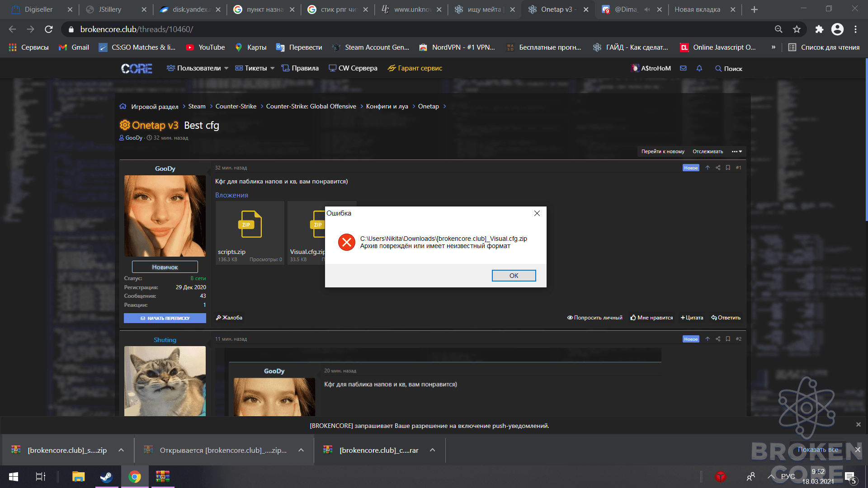The width and height of the screenshot is (868, 488).
Task: Click the Поиск search button
Action: pos(728,69)
